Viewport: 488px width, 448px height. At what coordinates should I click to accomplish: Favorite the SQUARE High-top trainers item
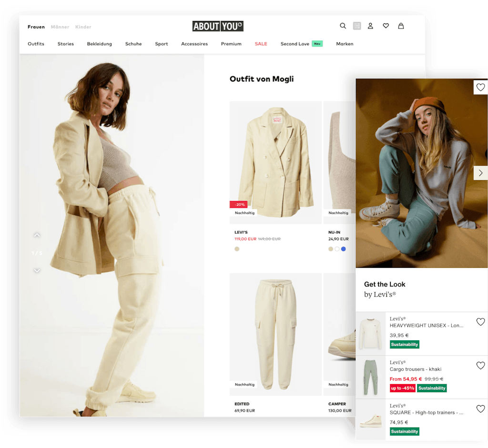point(480,409)
